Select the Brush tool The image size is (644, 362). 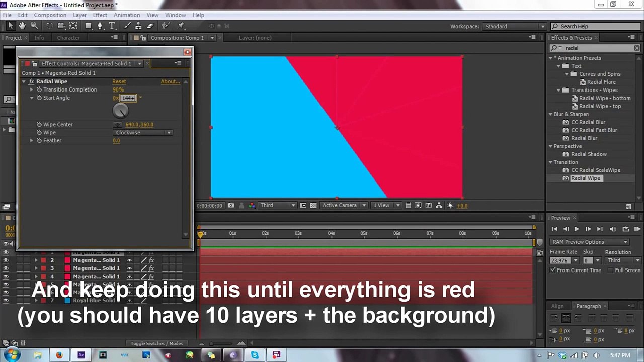coord(127,26)
